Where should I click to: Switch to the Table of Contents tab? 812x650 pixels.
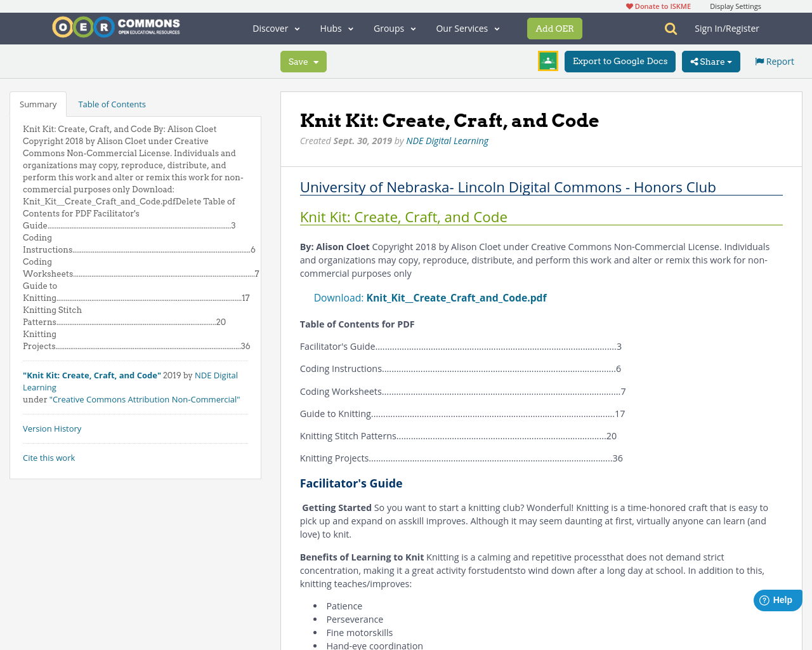[x=112, y=103]
